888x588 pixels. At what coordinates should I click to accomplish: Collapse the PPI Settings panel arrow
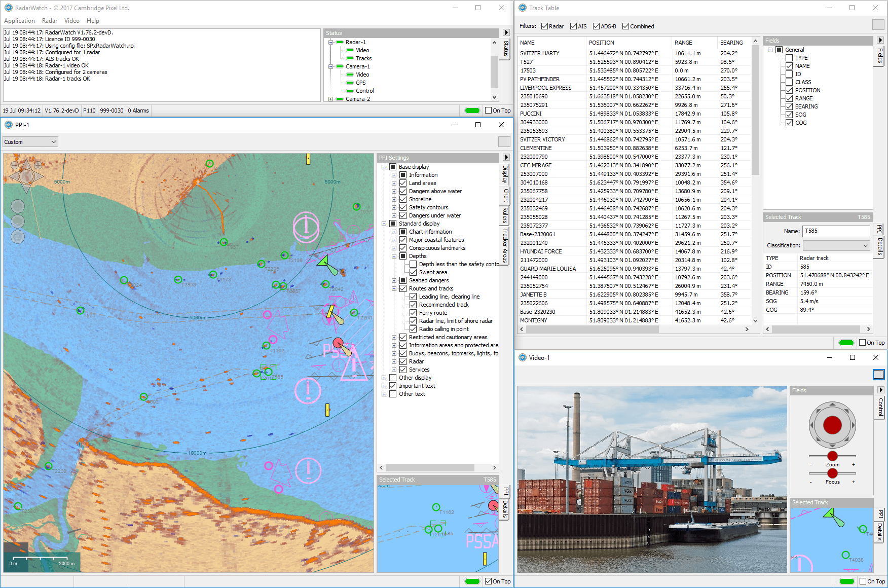tap(505, 158)
